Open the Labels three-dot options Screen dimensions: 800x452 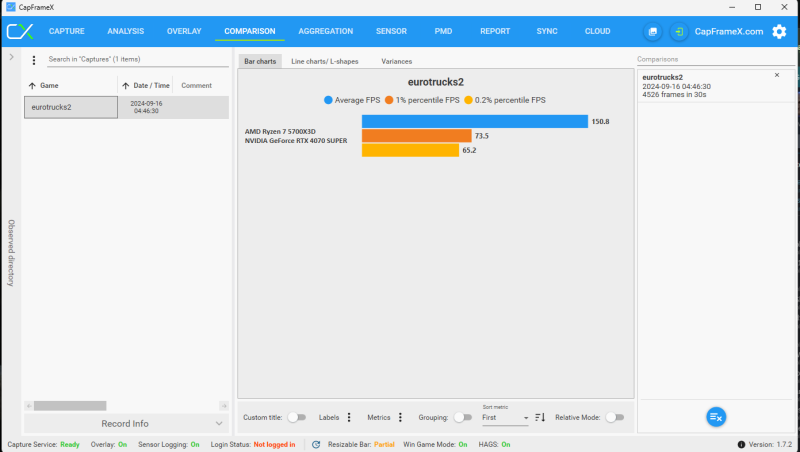pos(349,417)
